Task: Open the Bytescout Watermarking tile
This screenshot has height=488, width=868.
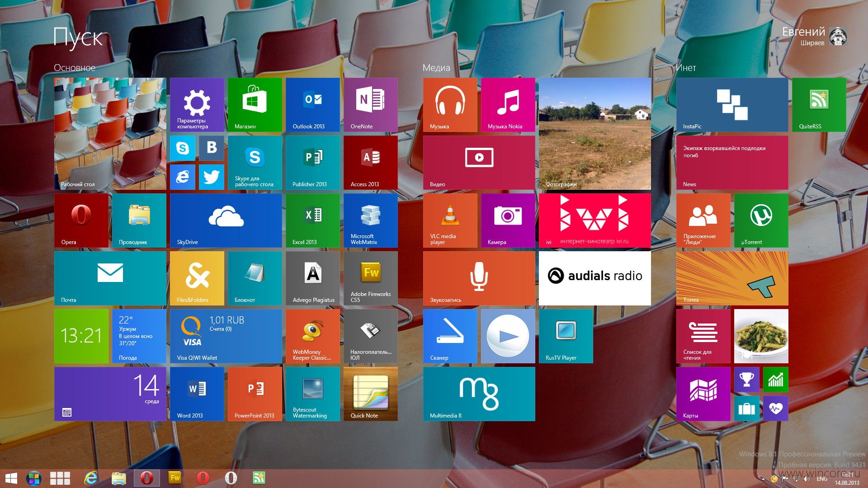Action: tap(312, 394)
